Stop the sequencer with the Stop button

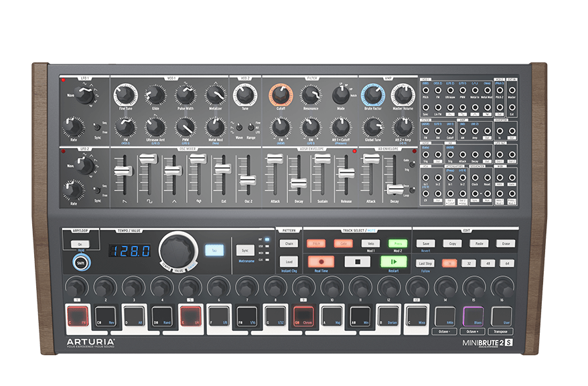click(x=357, y=261)
